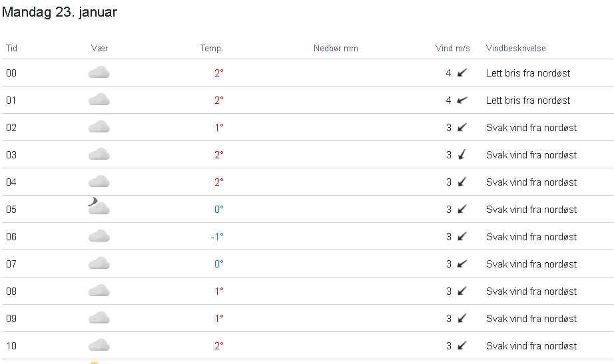Select the wind arrow icon for hour 03
Image resolution: width=614 pixels, height=364 pixels.
click(x=462, y=154)
